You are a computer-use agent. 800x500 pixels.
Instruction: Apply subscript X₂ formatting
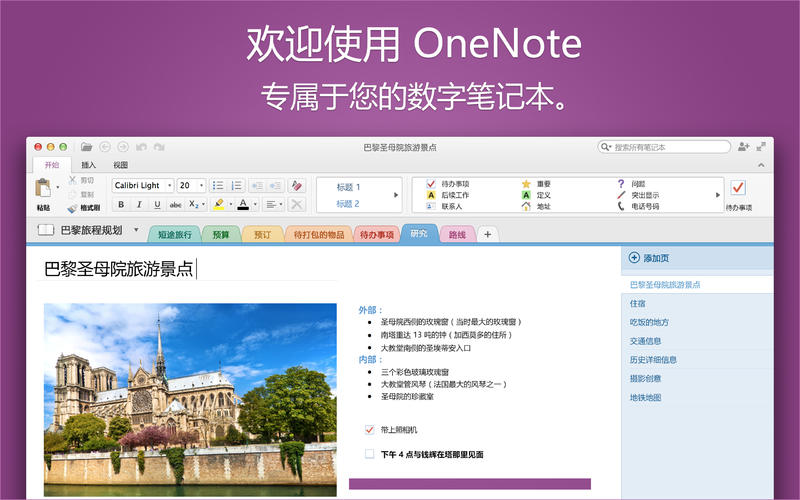[193, 205]
